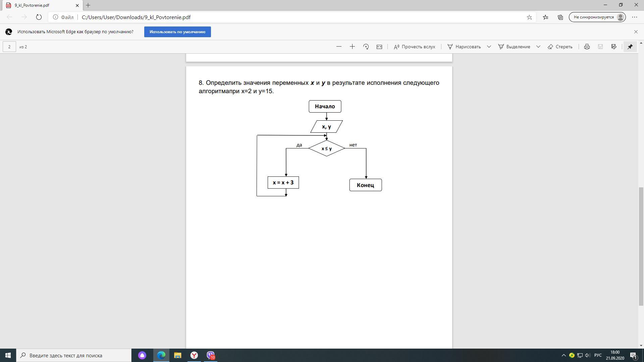Click the Save As icon
The image size is (644, 362).
pyautogui.click(x=614, y=47)
